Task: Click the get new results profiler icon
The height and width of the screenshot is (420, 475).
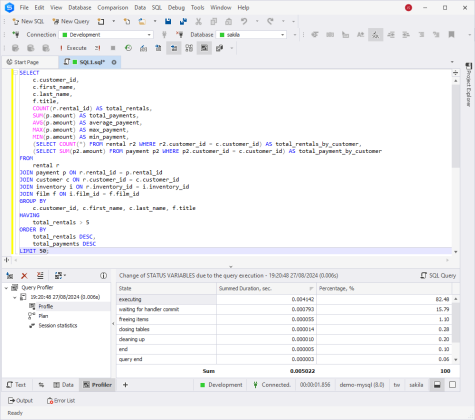Action: [10, 276]
